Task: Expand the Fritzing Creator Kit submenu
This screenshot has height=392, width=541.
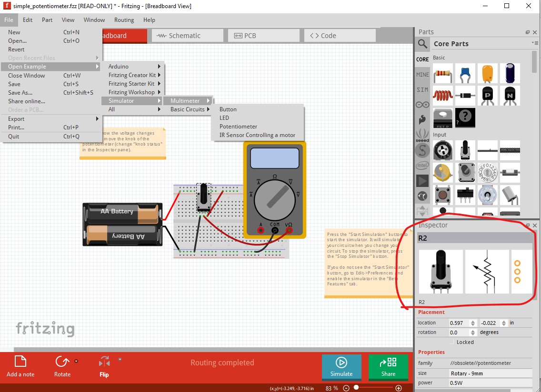Action: coord(133,75)
